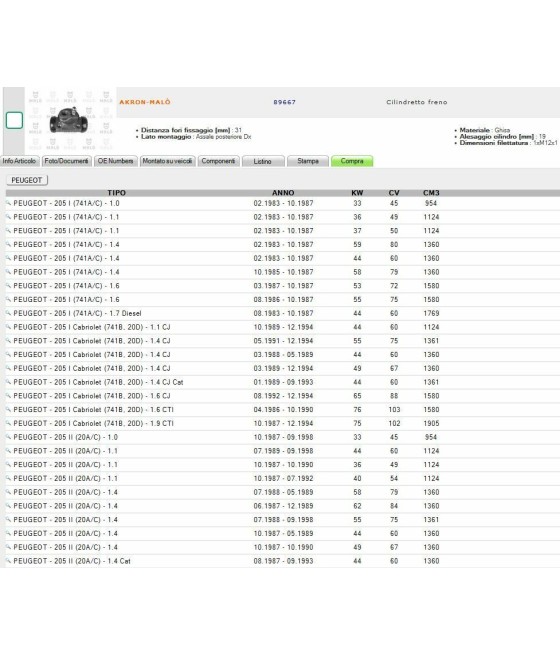560x655 pixels.
Task: Click magnifier icon for Cabriolet 1.6 CTI row
Action: [8, 409]
